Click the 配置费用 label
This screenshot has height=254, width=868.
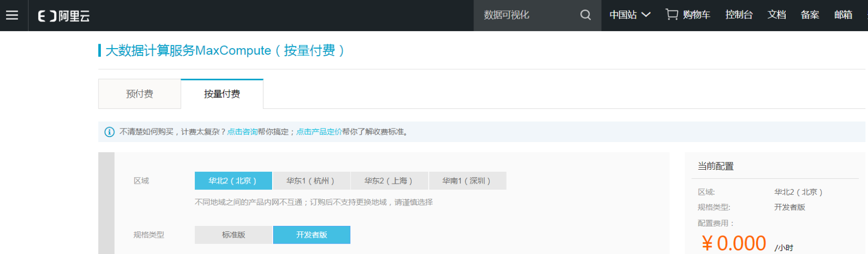[716, 223]
